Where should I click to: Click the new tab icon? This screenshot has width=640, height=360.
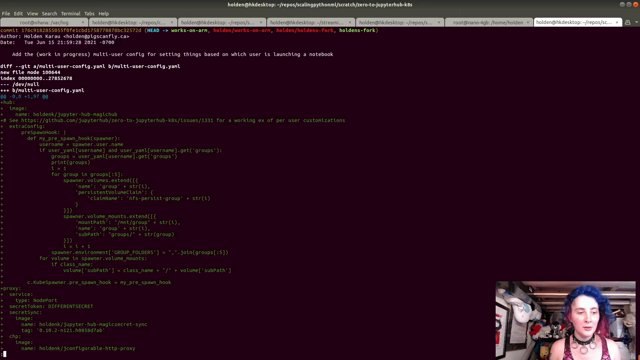point(627,22)
